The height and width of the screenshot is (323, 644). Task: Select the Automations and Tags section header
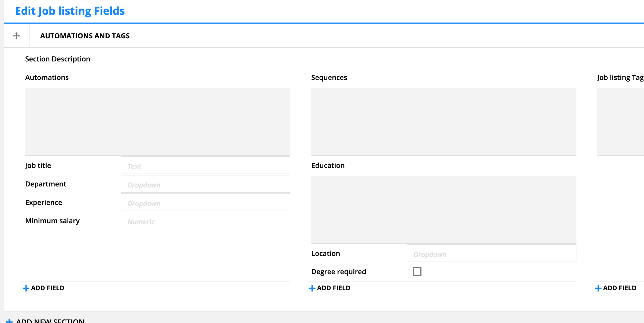85,36
